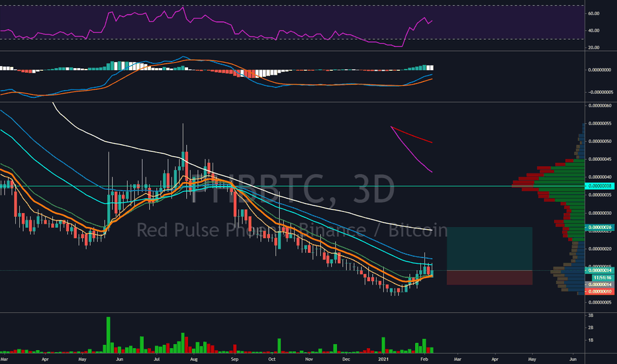Click the Feb label on the time axis
Viewport: 617px width, 364px height.
point(424,359)
